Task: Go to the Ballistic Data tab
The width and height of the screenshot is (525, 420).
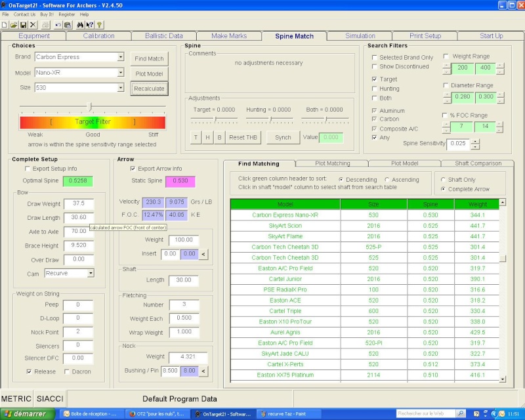Action: 163,36
